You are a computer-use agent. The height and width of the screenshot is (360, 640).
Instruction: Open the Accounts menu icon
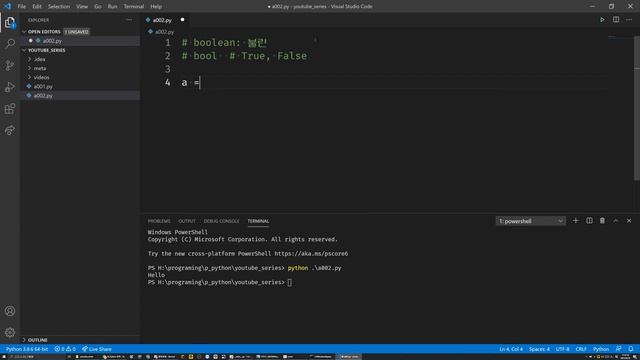(10, 311)
